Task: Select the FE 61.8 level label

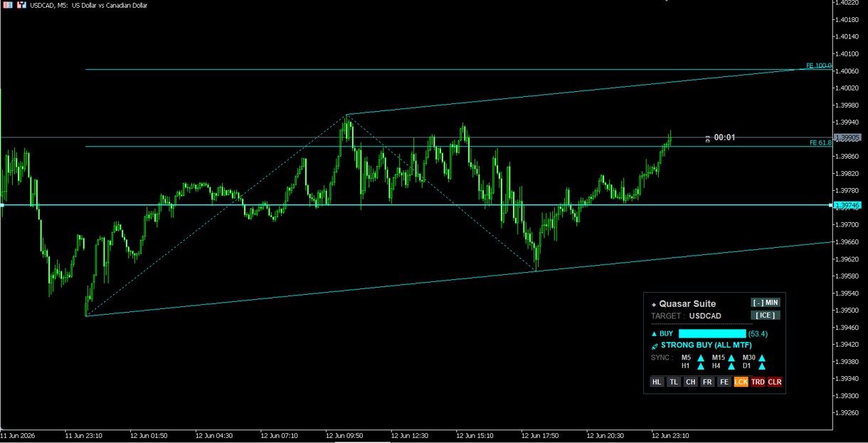Action: 820,142
